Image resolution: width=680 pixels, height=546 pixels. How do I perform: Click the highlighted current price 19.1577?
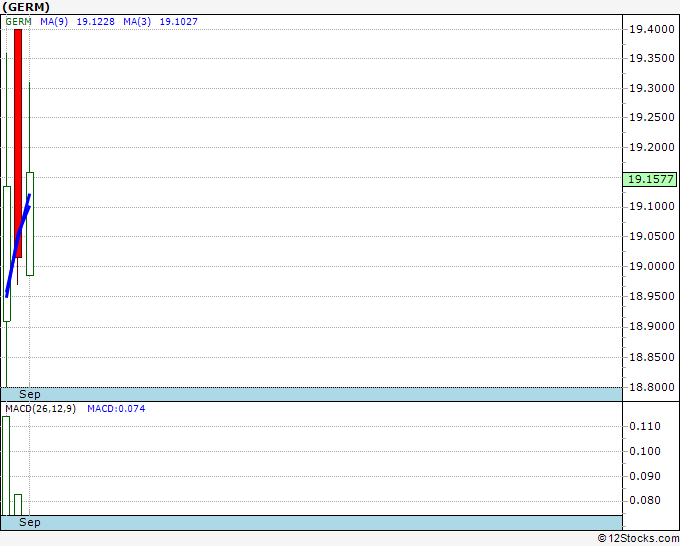click(650, 179)
